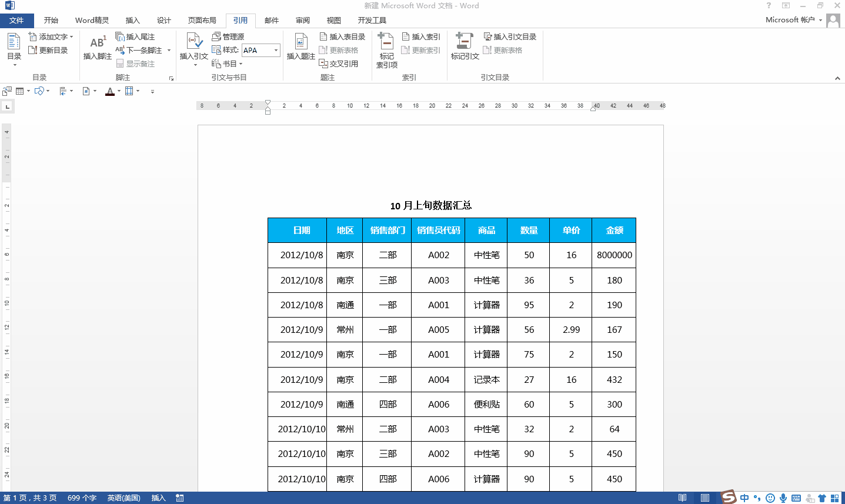The image size is (845, 504).
Task: Click 插入索引 button
Action: [x=421, y=36]
